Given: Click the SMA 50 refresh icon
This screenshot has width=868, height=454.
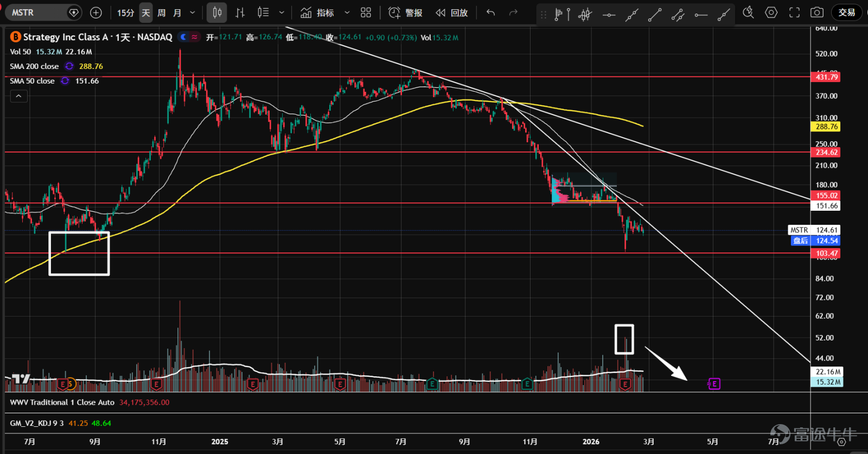Looking at the screenshot, I should coord(65,81).
